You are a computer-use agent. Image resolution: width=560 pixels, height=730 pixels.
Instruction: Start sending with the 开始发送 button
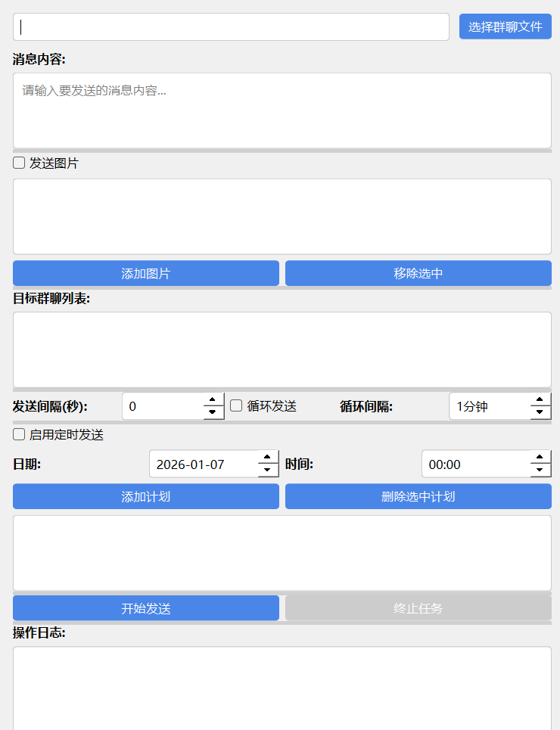pos(146,608)
